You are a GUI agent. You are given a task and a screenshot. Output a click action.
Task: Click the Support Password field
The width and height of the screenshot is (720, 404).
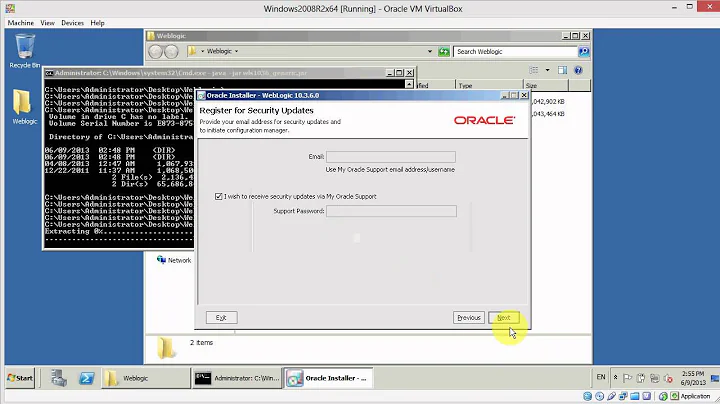[x=391, y=211]
